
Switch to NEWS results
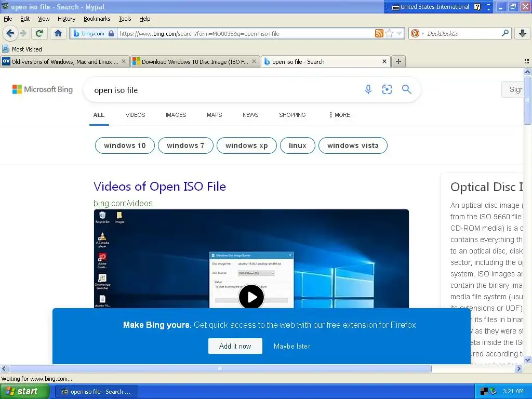tap(250, 115)
